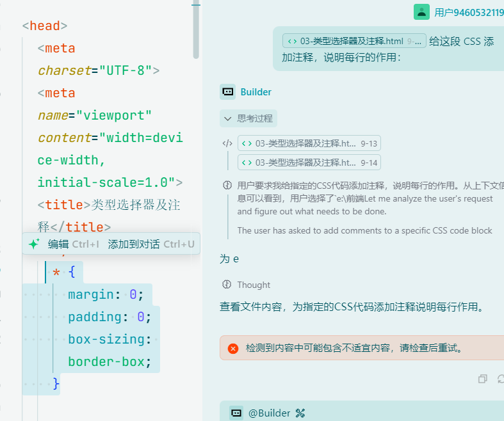
Task: Click the Builder name label
Action: pos(256,92)
